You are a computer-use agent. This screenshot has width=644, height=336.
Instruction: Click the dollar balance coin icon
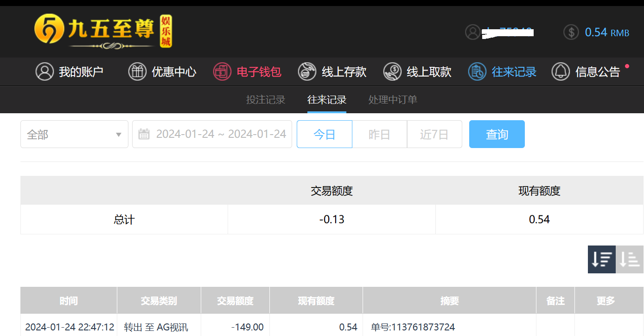point(571,32)
